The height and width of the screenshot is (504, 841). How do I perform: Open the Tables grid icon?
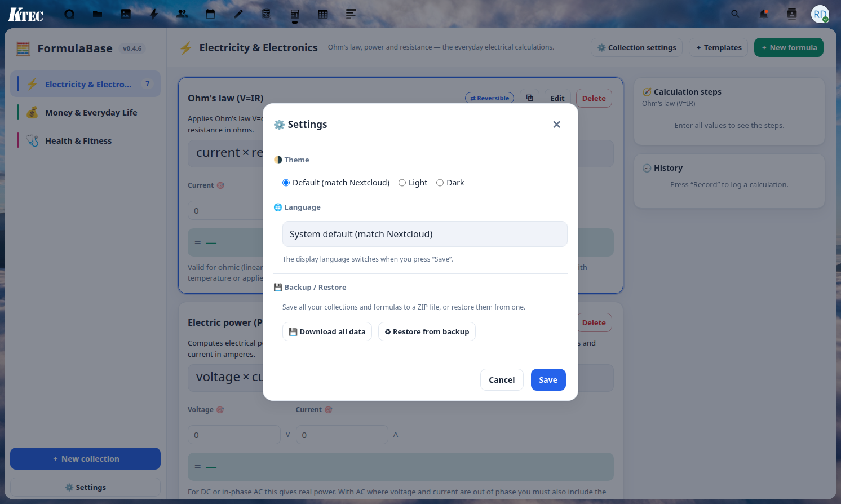[x=323, y=14]
